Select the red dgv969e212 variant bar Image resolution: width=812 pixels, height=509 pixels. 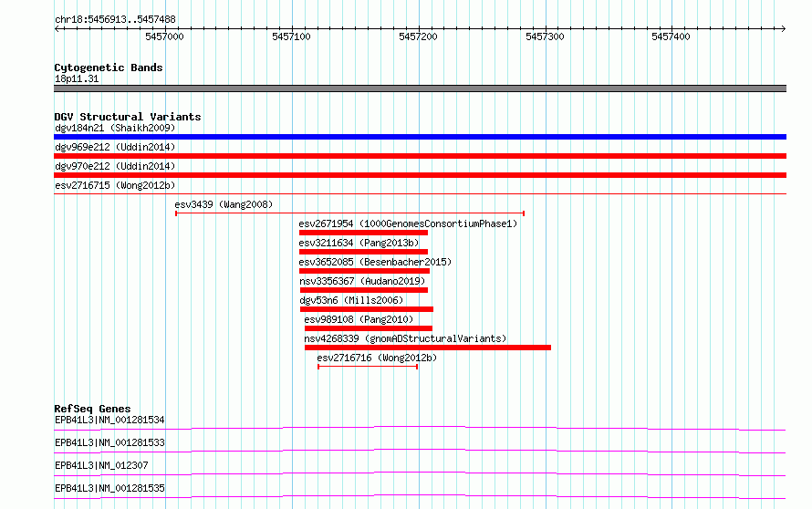[420, 156]
